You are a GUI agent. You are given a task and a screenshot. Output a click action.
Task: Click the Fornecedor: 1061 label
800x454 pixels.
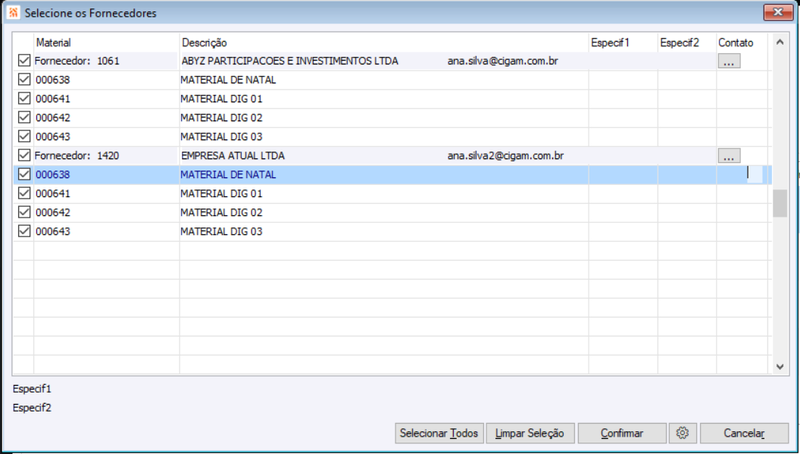(x=77, y=61)
